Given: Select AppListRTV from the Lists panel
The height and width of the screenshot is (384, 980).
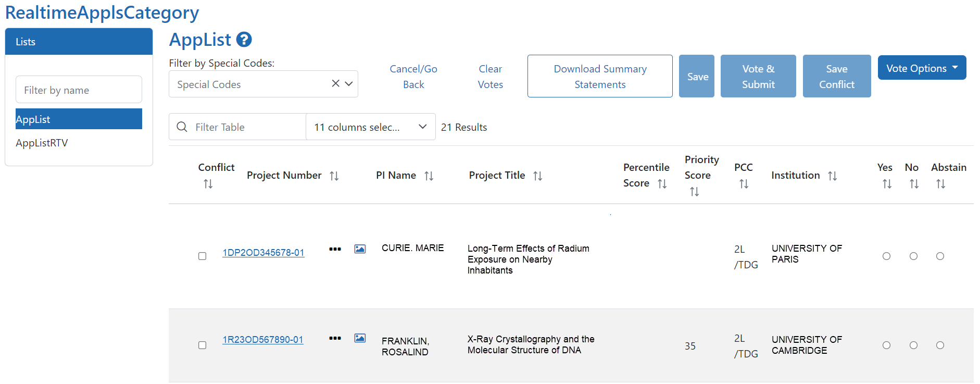Looking at the screenshot, I should 42,143.
